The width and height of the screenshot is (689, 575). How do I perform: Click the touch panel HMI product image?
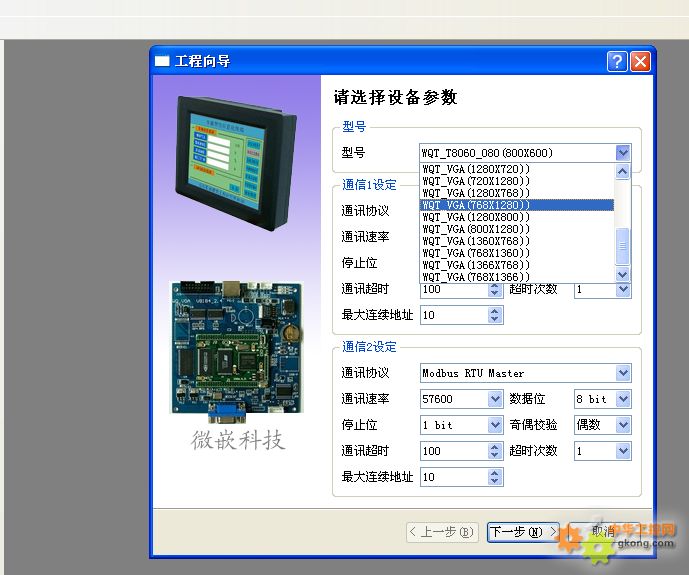(x=236, y=163)
